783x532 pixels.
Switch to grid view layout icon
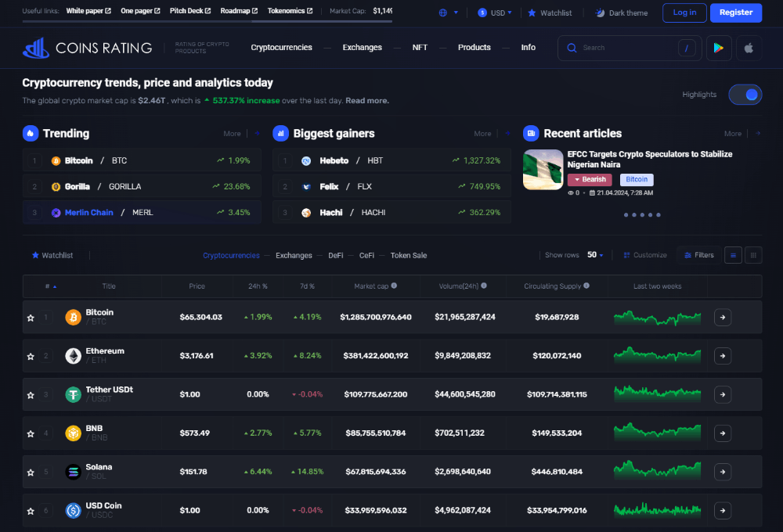pos(753,255)
